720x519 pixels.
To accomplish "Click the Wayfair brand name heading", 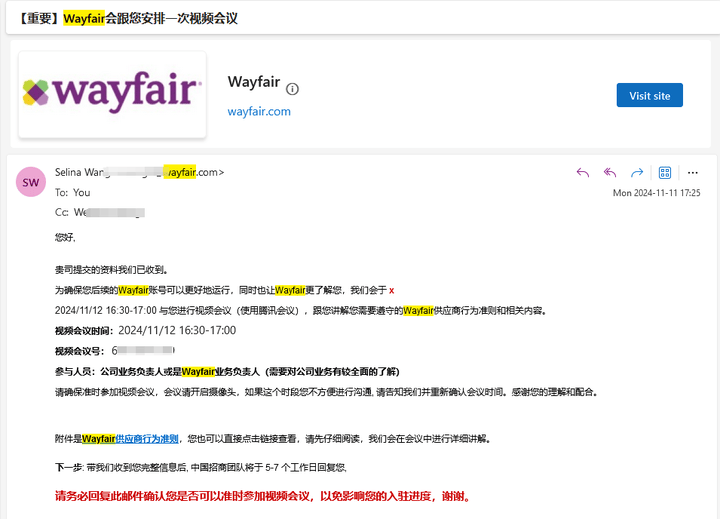I will click(253, 82).
